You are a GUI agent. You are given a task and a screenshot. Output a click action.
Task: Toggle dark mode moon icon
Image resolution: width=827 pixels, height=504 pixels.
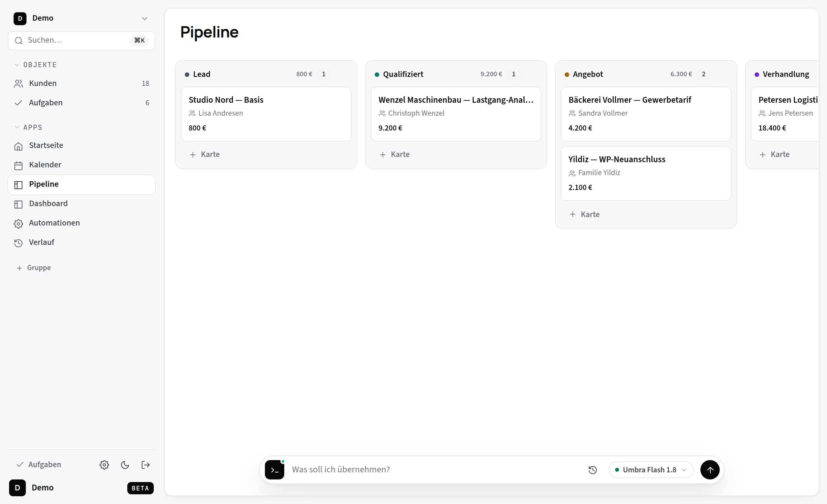pyautogui.click(x=125, y=465)
